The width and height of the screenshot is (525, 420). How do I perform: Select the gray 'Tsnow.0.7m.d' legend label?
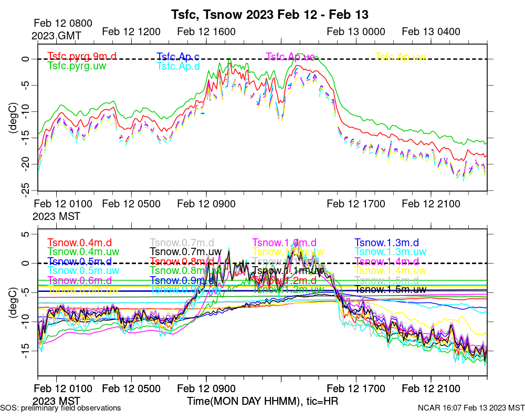(x=182, y=243)
